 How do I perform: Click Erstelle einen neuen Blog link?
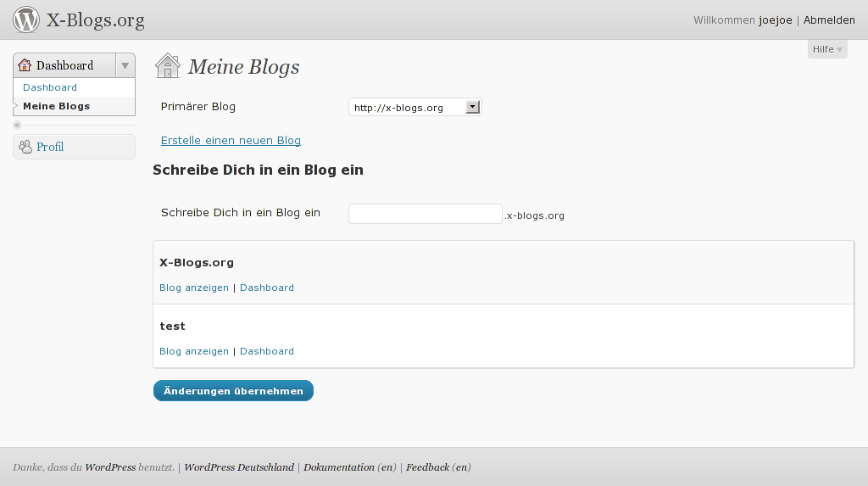pos(231,140)
